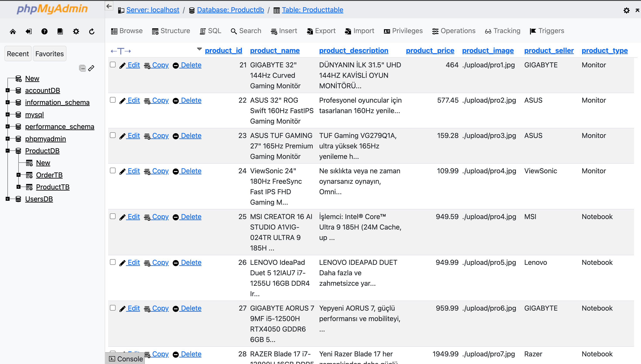Expand the mysql tree node
Screen dimensions: 641x364
click(x=7, y=114)
